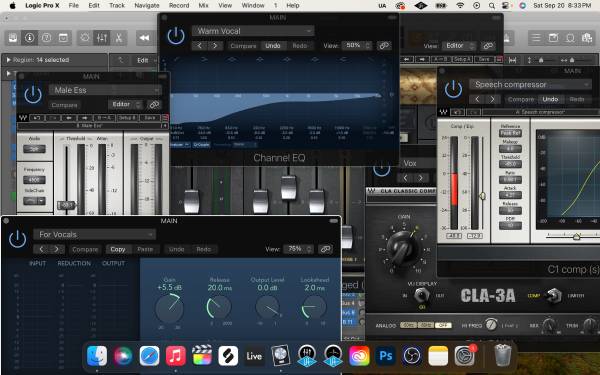Adjust the Gain knob showing +5.5 dB
Image resolution: width=600 pixels, height=375 pixels.
170,308
